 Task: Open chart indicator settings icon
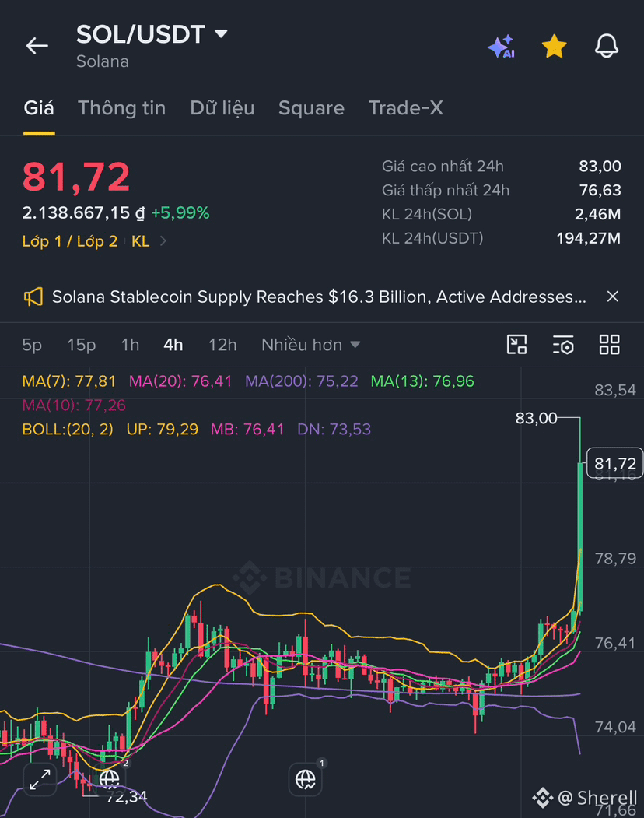[563, 345]
